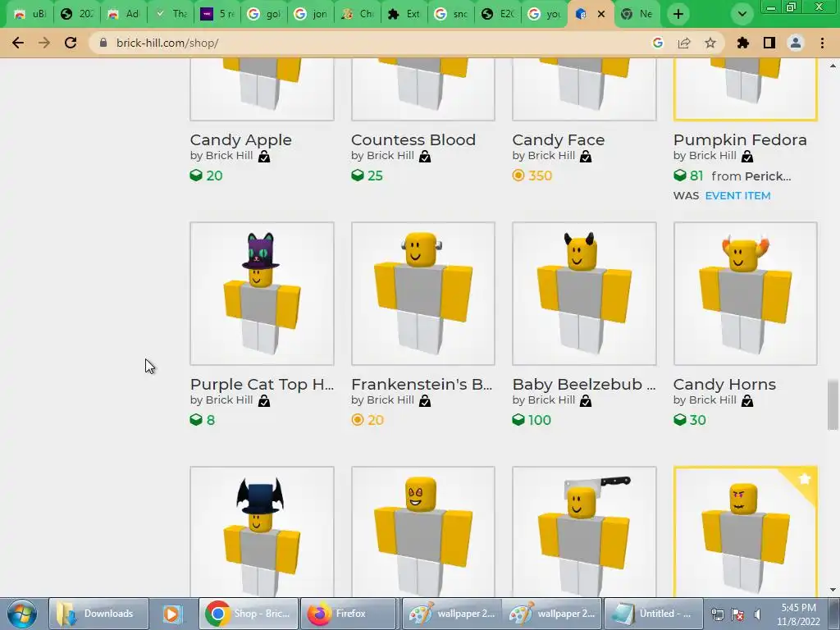Click Brick Hill creator under Candy Horns
The height and width of the screenshot is (630, 840).
(x=712, y=399)
